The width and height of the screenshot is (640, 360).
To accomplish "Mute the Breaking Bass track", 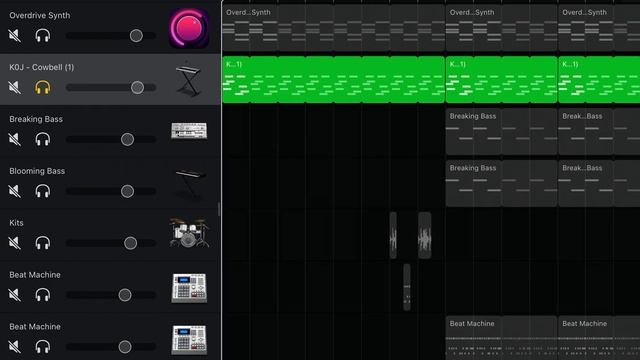I will (x=15, y=139).
